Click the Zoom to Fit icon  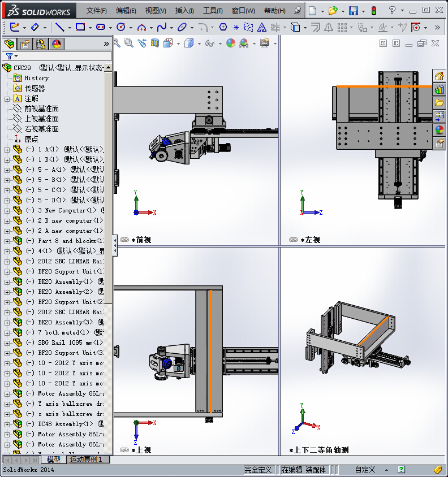click(x=117, y=43)
